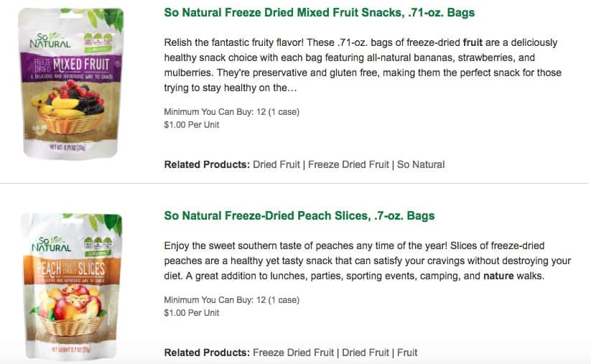This screenshot has width=591, height=364.
Task: Click the $1.00 Per Unit price for Mixed Fruit
Action: 192,125
